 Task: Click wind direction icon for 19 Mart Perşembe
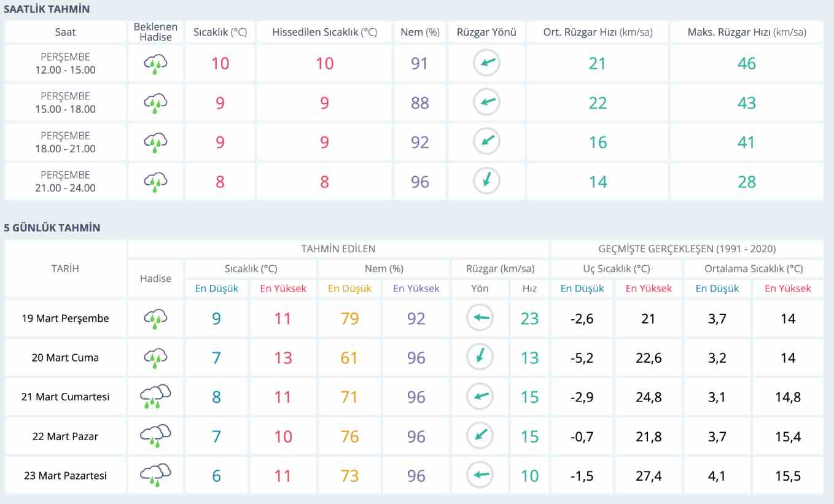[x=480, y=318]
